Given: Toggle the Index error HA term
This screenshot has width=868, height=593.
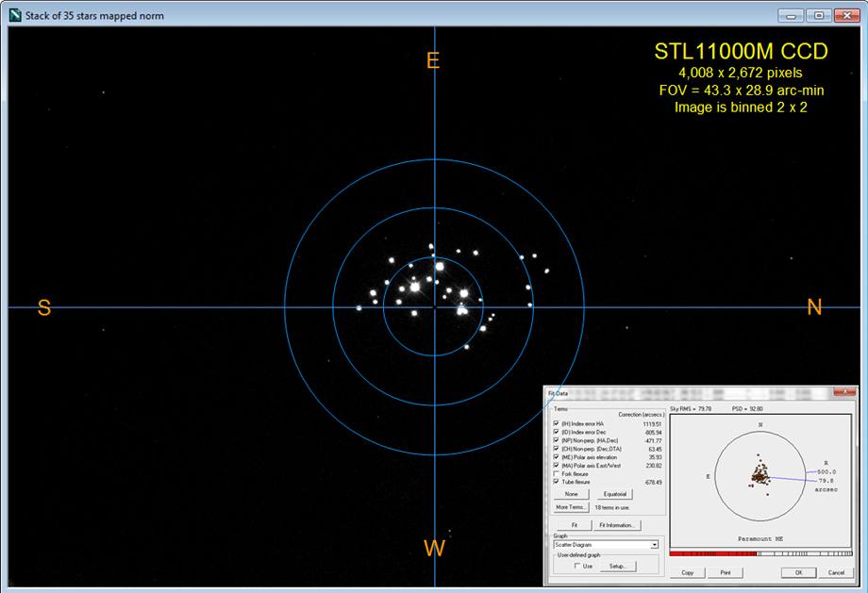Looking at the screenshot, I should [x=557, y=425].
